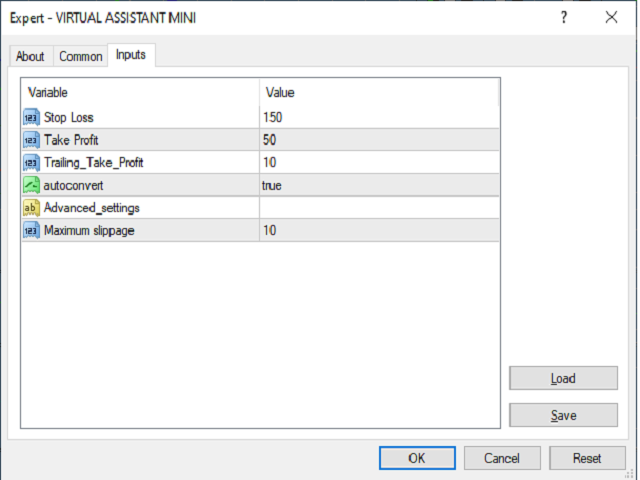Open the Common tab

click(81, 56)
